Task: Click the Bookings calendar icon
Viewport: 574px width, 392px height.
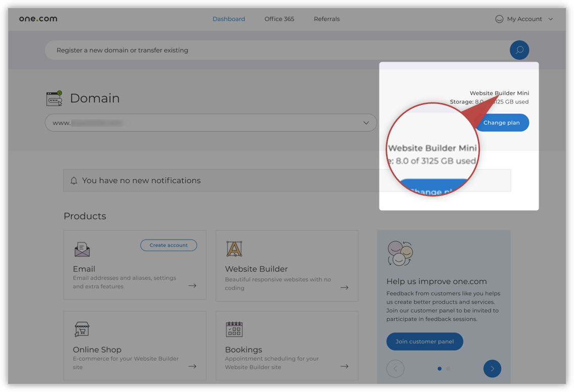Action: coord(234,329)
